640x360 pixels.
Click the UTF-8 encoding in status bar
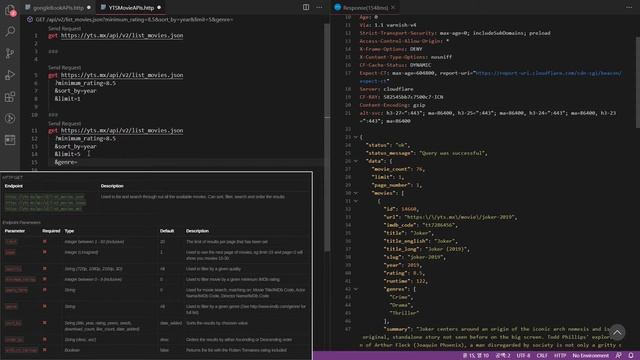(x=523, y=356)
